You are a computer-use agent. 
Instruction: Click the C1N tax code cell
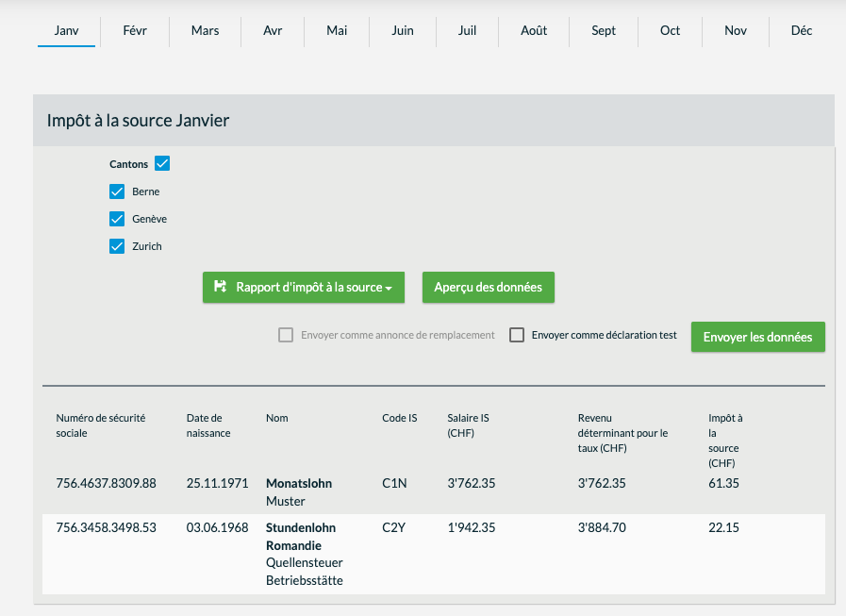coord(394,483)
